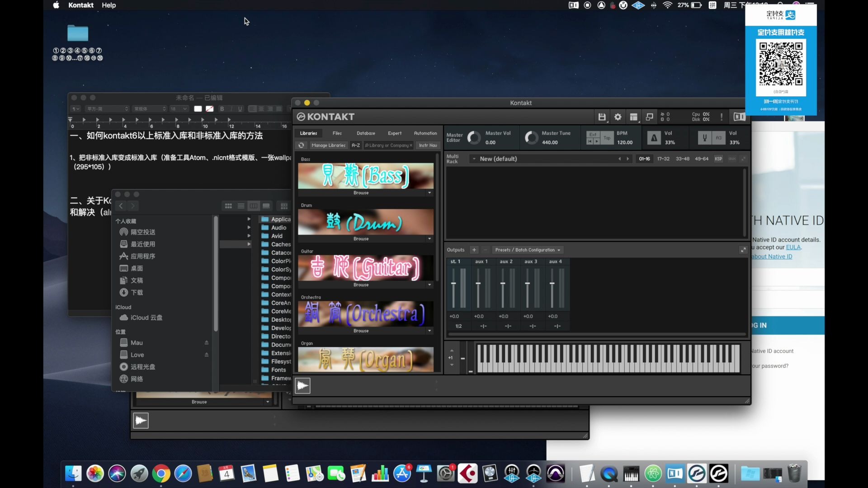Open Kontakt options via the gear icon
The height and width of the screenshot is (488, 868).
pyautogui.click(x=618, y=117)
